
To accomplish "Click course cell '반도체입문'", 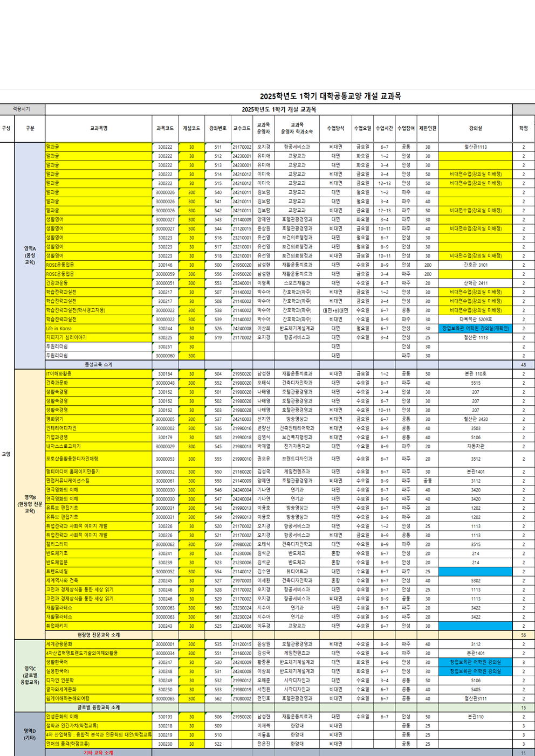I will pos(99,562).
